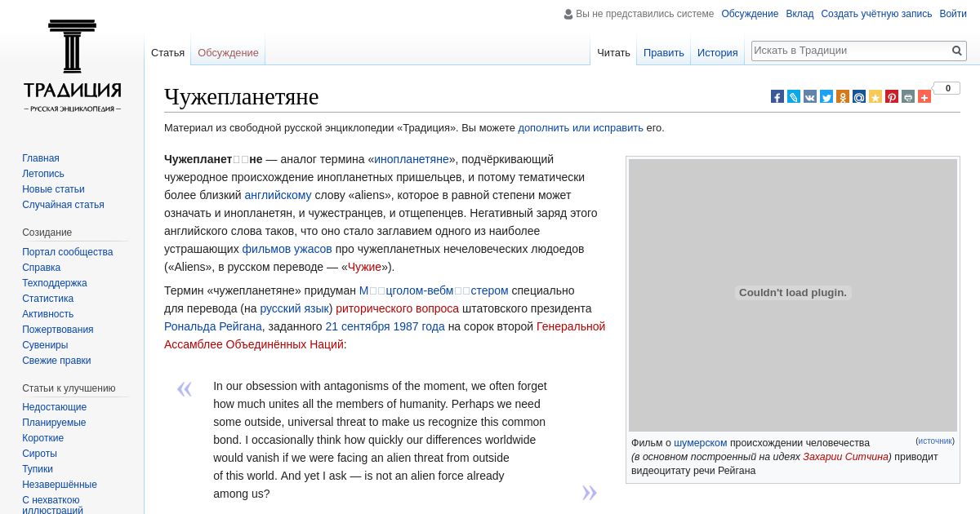The image size is (980, 514).
Task: Open the Статья tab
Action: click(x=167, y=52)
